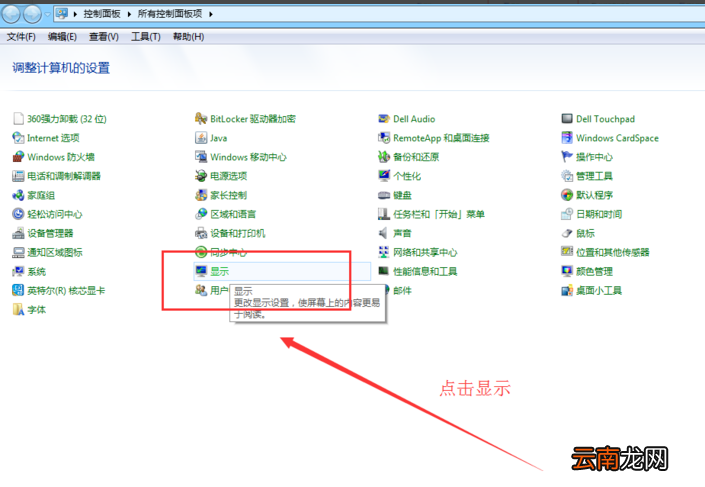Open 鼠标 link
This screenshot has height=487, width=705.
585,233
